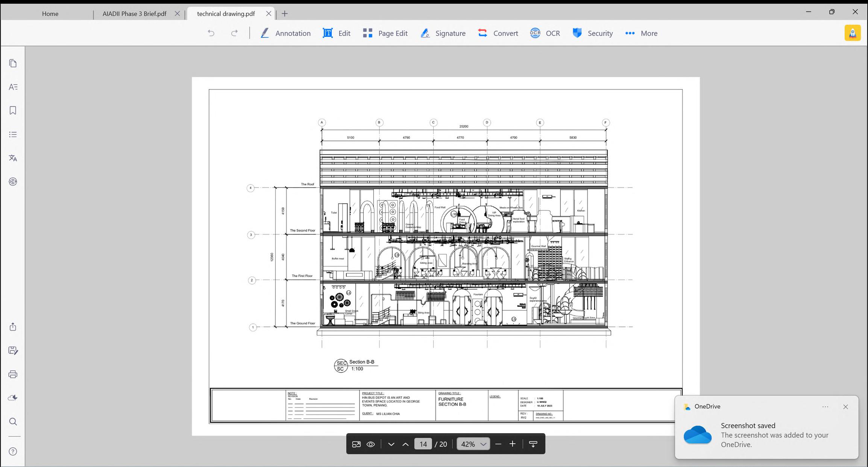This screenshot has height=467, width=868.
Task: Toggle the fit page layout icon
Action: (356, 444)
